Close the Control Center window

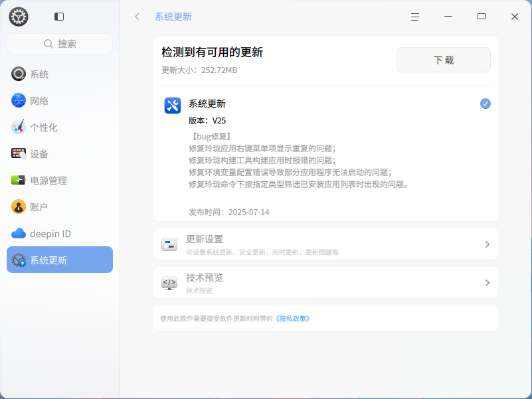point(515,17)
